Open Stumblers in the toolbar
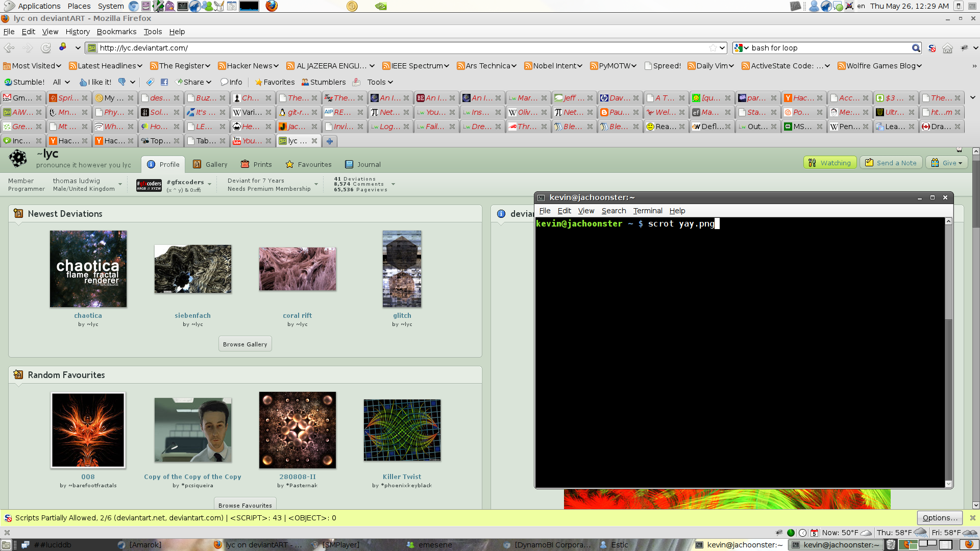 coord(323,82)
